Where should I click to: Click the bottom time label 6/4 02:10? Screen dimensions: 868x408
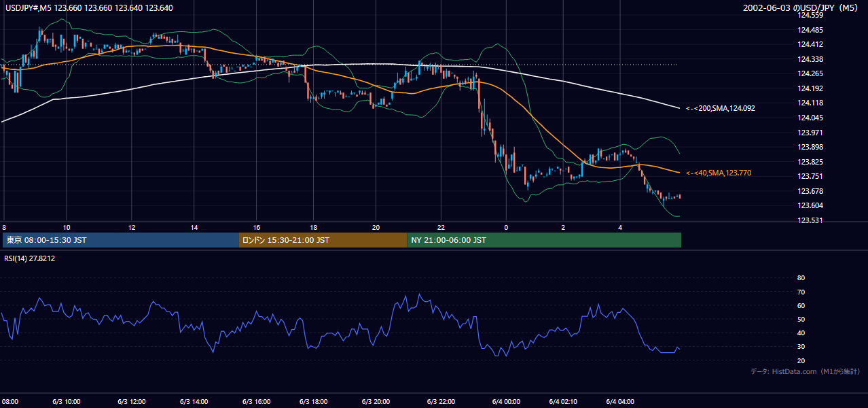click(563, 402)
